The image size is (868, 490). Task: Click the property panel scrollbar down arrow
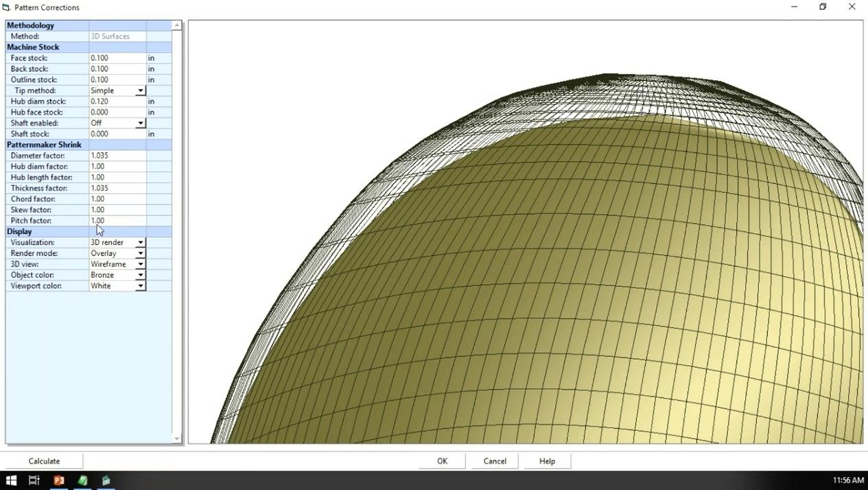pyautogui.click(x=176, y=439)
